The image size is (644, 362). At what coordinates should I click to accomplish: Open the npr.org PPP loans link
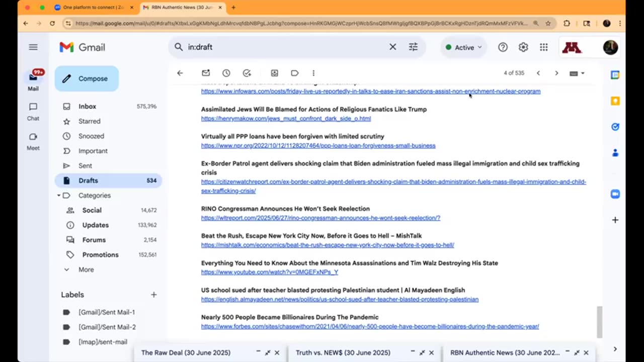(x=318, y=146)
